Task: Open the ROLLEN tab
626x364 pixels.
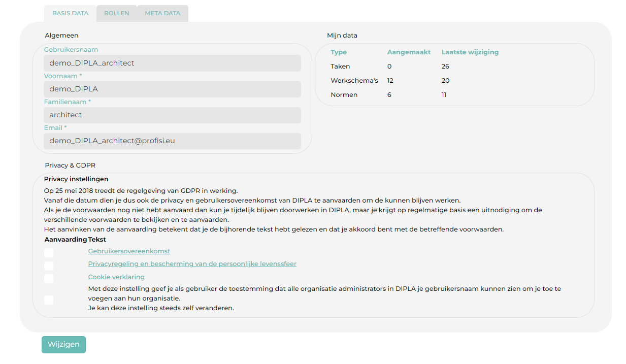Action: click(x=117, y=14)
